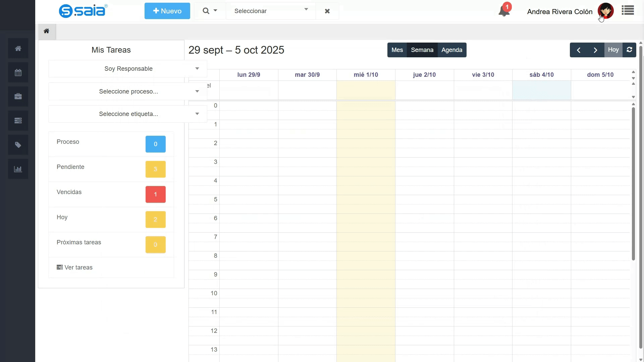The height and width of the screenshot is (362, 644).
Task: Open the Seleccione proceso dropdown
Action: 128,92
